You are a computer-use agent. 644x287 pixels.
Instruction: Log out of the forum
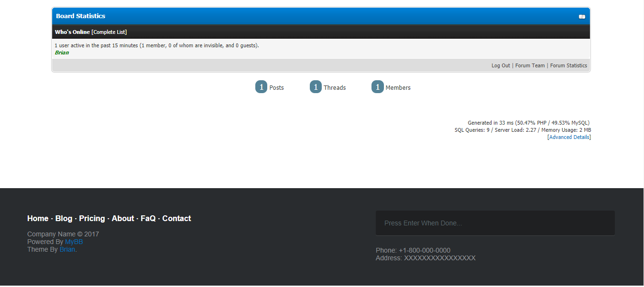pyautogui.click(x=501, y=65)
